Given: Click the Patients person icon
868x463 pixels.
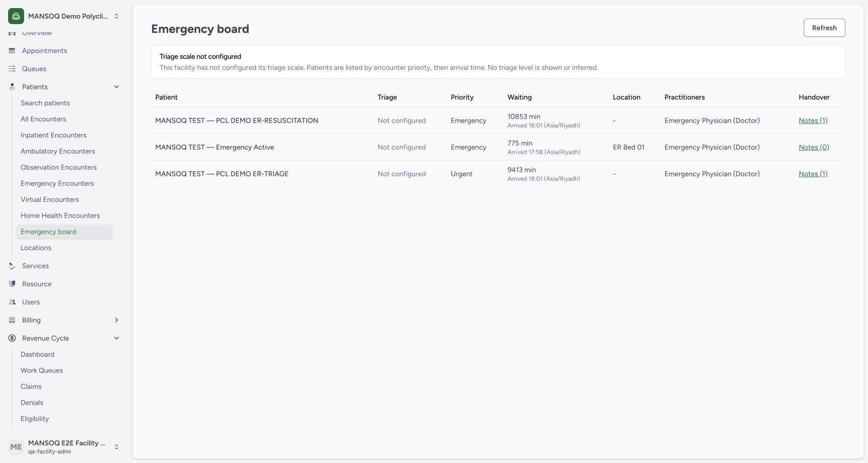Looking at the screenshot, I should coord(12,87).
